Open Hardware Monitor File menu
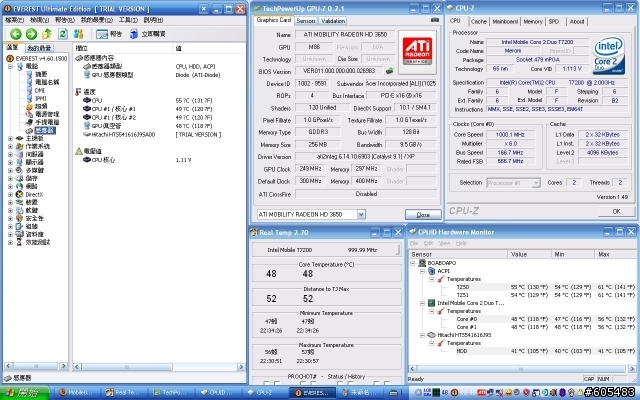 414,243
